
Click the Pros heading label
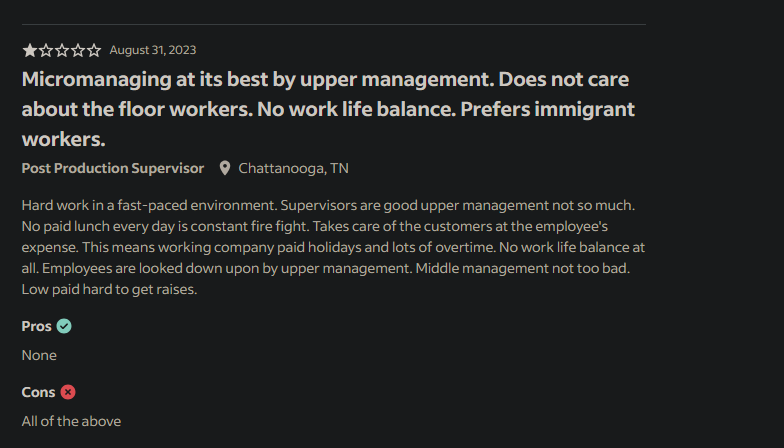pyautogui.click(x=36, y=326)
